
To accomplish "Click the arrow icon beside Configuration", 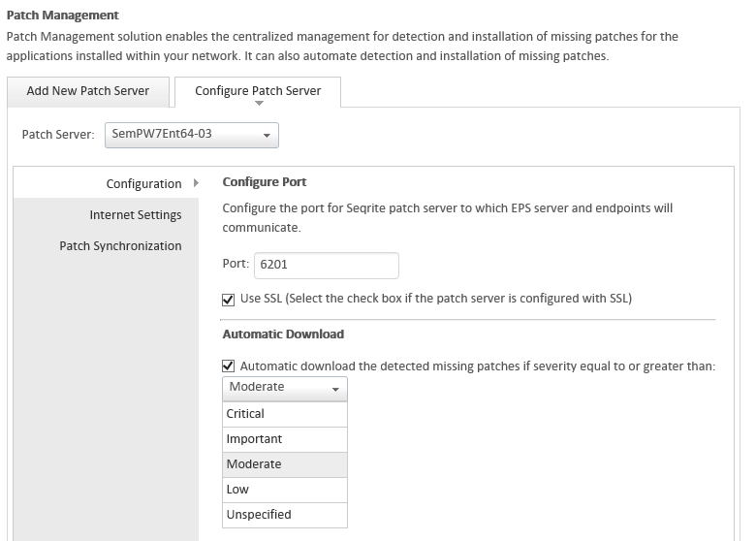I will pos(196,183).
